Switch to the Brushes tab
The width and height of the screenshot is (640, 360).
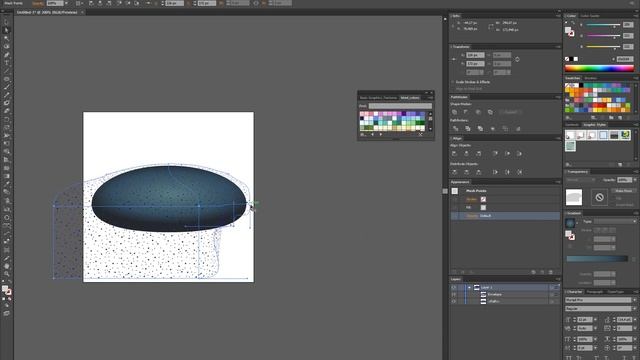coord(591,78)
